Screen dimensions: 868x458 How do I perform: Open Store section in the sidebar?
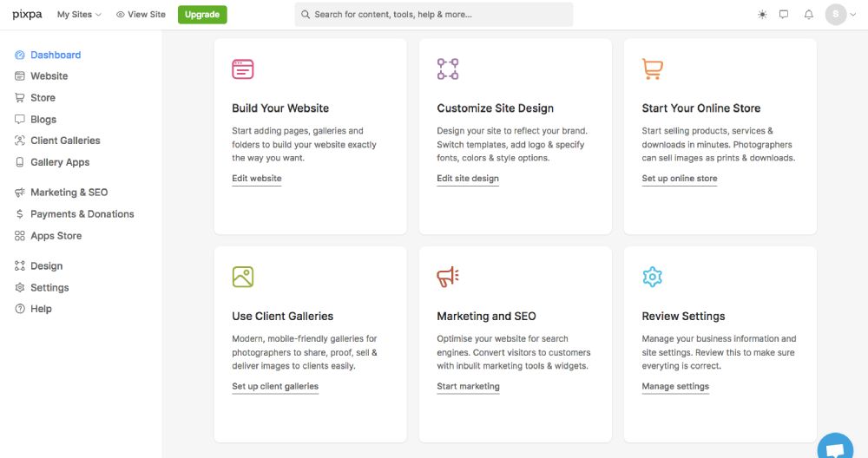tap(43, 98)
